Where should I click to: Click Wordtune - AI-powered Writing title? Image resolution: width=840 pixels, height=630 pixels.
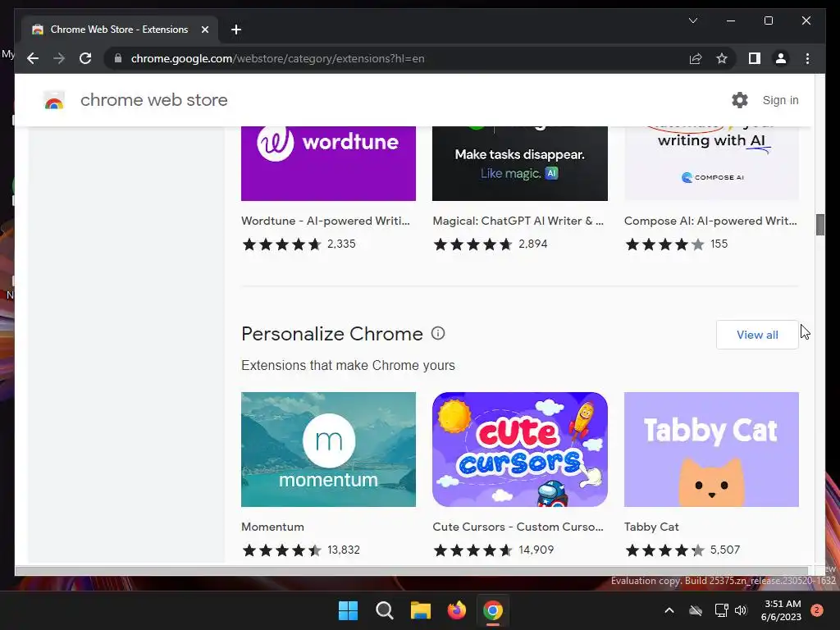point(325,221)
